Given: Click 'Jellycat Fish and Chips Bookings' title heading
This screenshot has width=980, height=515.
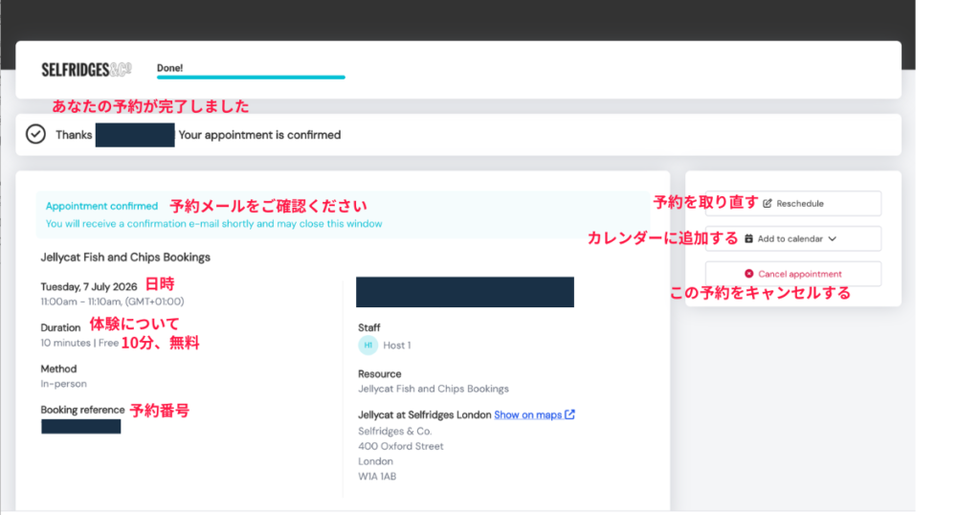Looking at the screenshot, I should pyautogui.click(x=125, y=257).
